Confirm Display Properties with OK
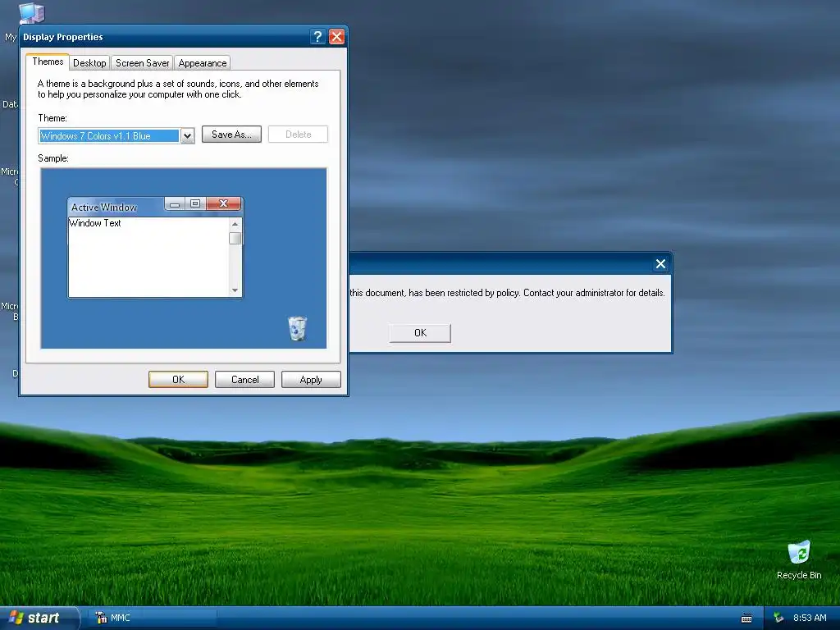This screenshot has width=840, height=630. click(178, 379)
